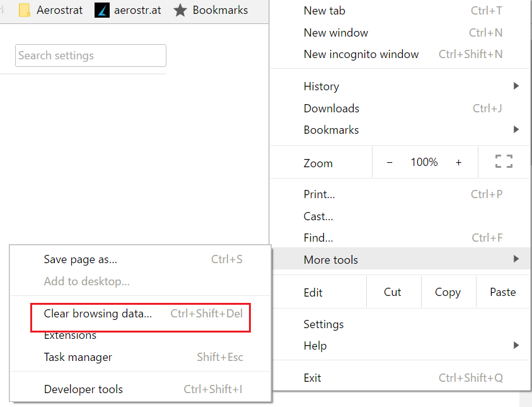This screenshot has width=532, height=407.
Task: Increase zoom with plus button
Action: [x=458, y=162]
